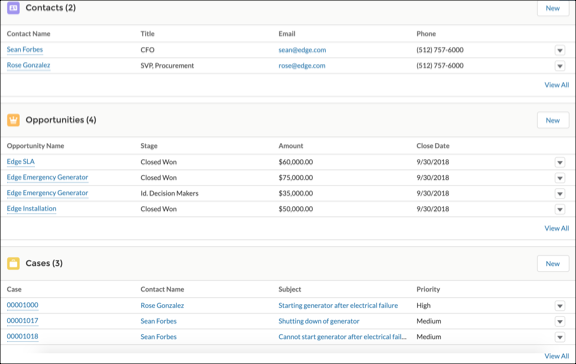The height and width of the screenshot is (364, 576).
Task: Open actions dropdown for case 00001000
Action: coord(559,306)
